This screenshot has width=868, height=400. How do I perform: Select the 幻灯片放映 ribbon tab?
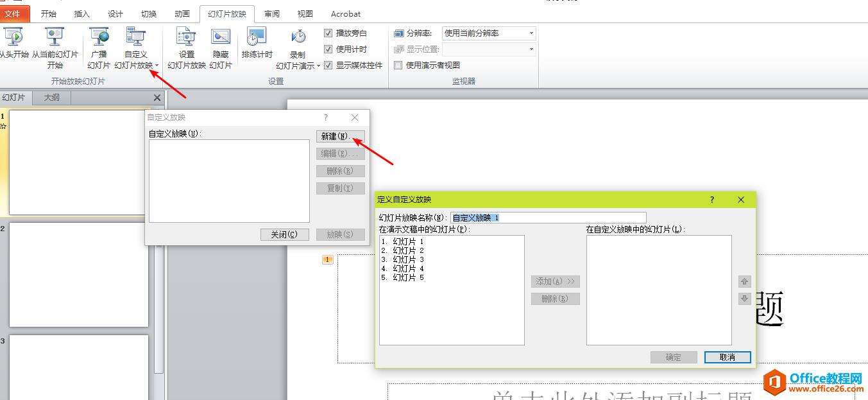(227, 13)
